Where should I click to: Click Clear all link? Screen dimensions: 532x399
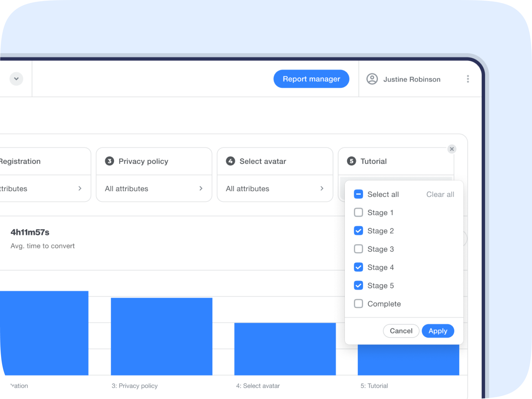click(440, 195)
